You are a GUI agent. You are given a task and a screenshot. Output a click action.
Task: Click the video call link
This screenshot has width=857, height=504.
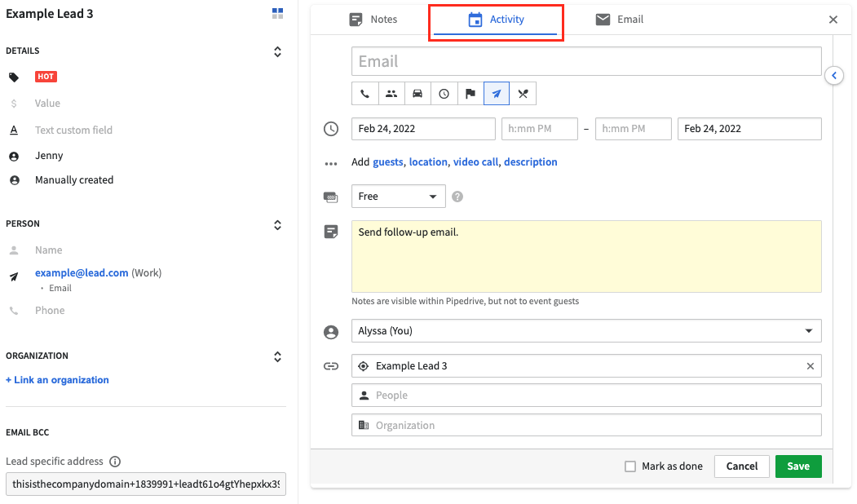tap(475, 161)
